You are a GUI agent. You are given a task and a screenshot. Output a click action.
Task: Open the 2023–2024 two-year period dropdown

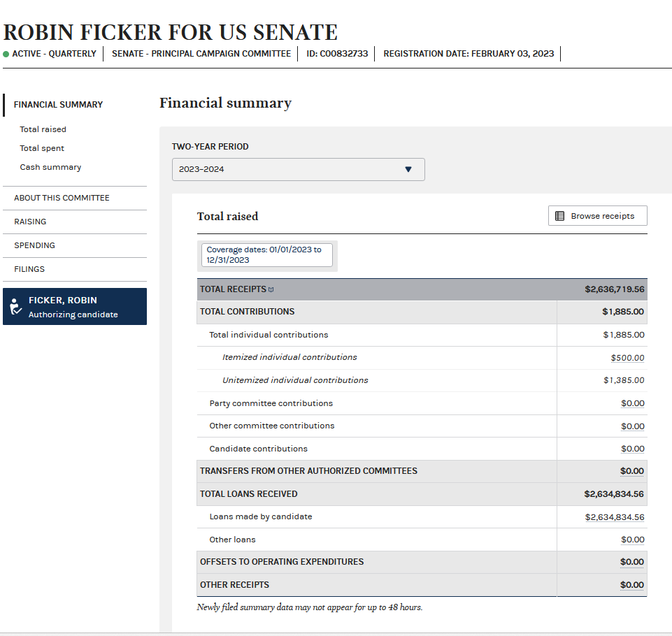point(299,169)
